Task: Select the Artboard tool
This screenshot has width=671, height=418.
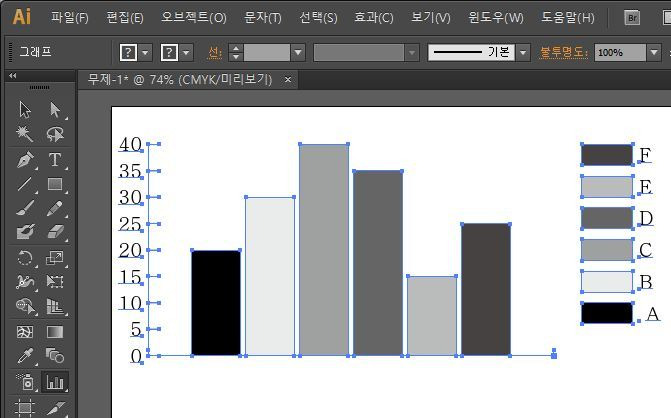Action: pos(25,407)
